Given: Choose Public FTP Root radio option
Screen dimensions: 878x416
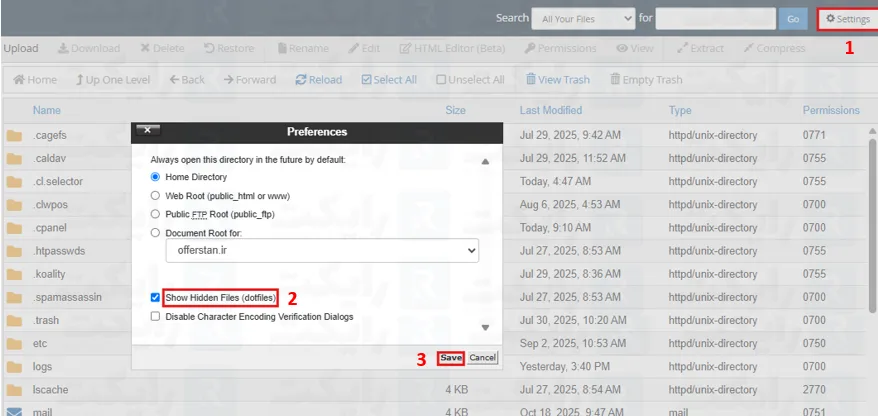Looking at the screenshot, I should click(x=155, y=214).
